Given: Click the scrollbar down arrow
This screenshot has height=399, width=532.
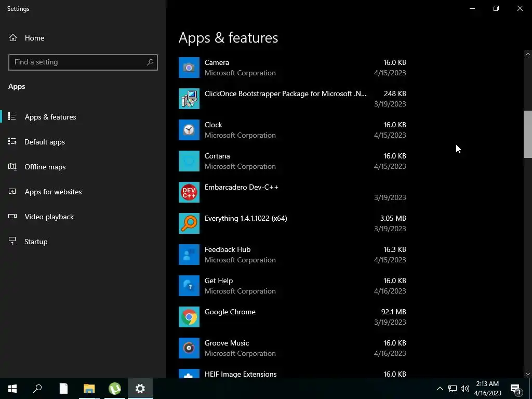Looking at the screenshot, I should [528, 374].
